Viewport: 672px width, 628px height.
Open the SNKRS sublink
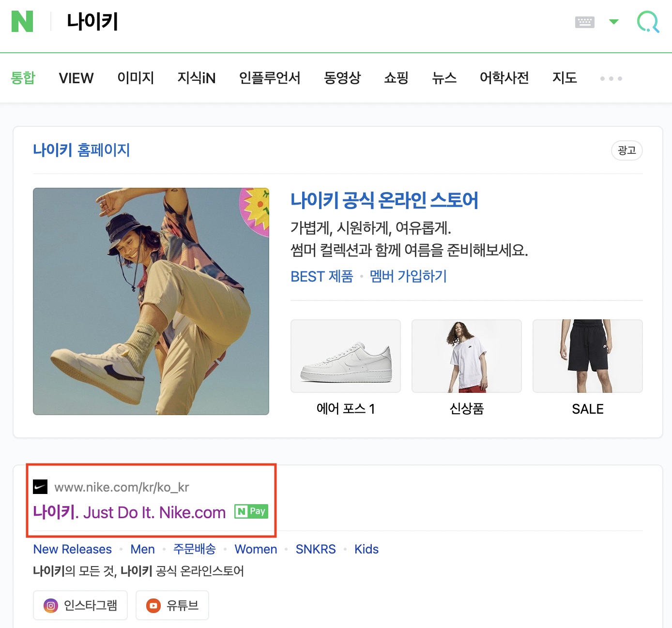[x=316, y=549]
